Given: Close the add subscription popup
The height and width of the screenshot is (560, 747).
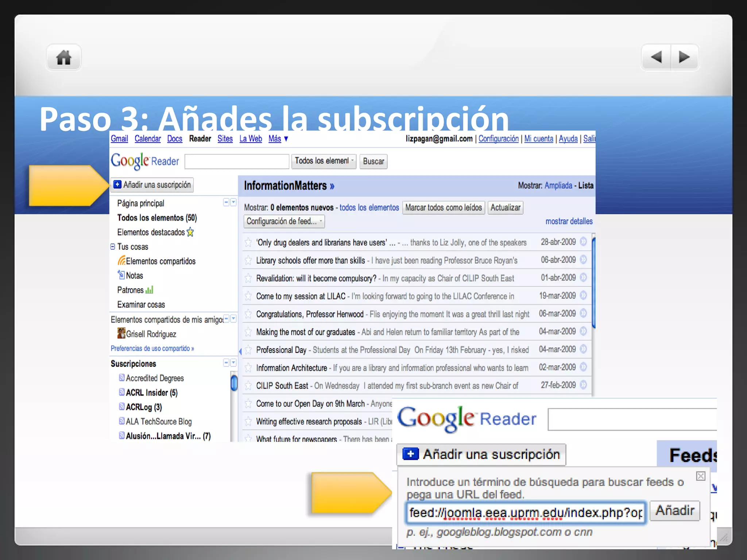Looking at the screenshot, I should click(701, 476).
